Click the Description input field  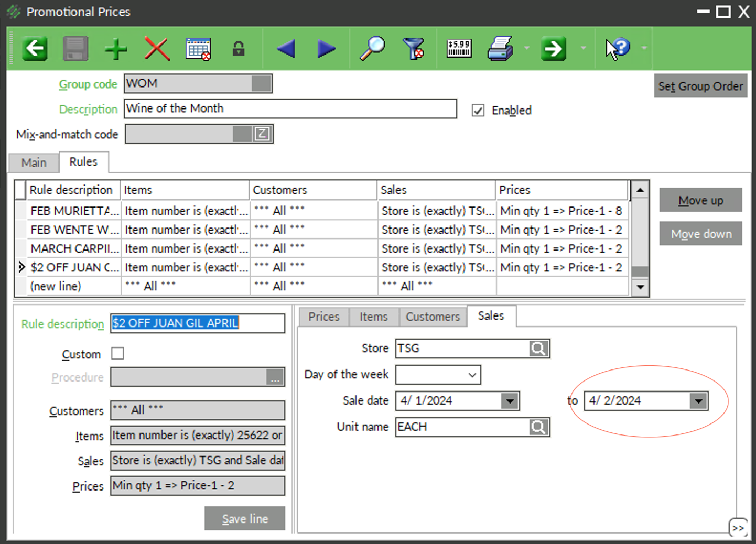290,109
